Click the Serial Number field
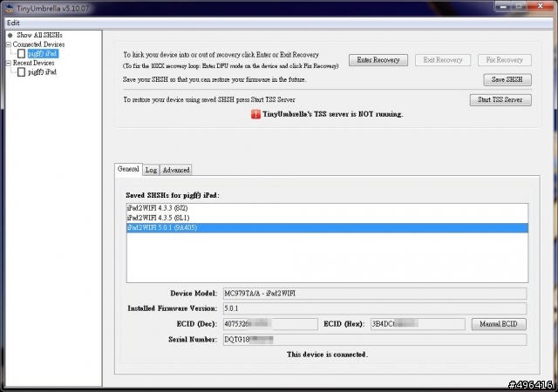The height and width of the screenshot is (392, 558). [x=375, y=340]
